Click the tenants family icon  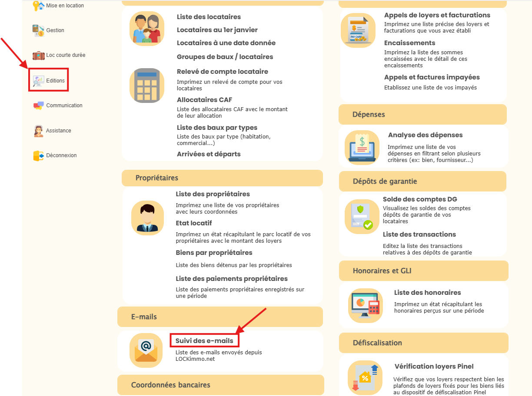[x=147, y=29]
